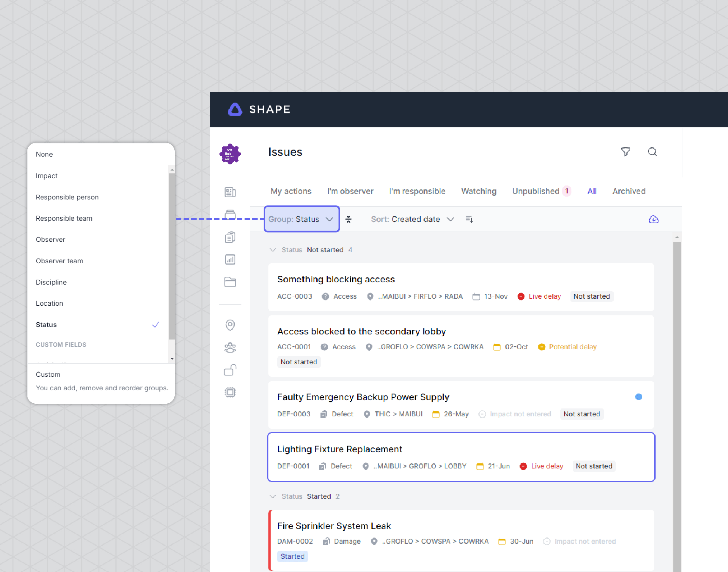Select the bar chart reports icon in sidebar
Viewport: 728px width, 572px height.
pos(230,259)
